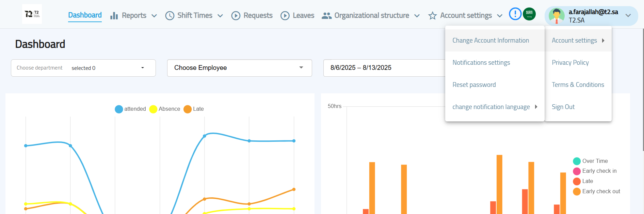This screenshot has width=644, height=214.
Task: Click the page vertical scrollbar
Action: point(643,89)
